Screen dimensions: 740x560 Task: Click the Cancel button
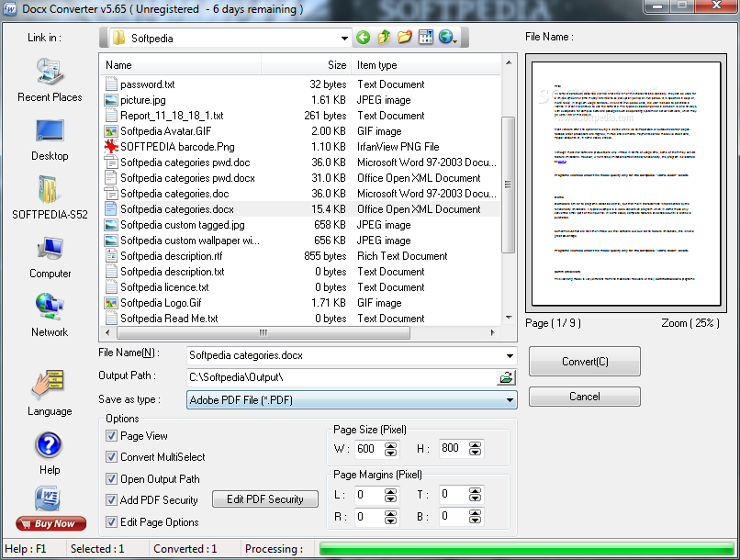click(584, 397)
